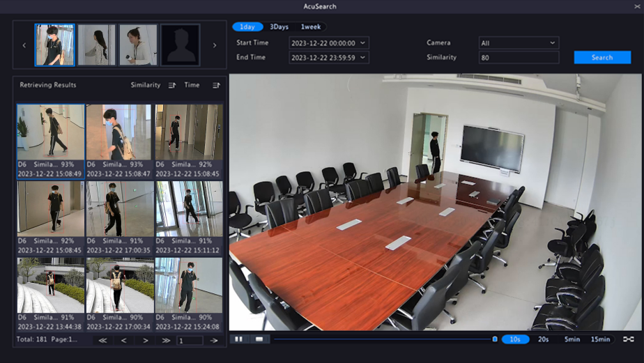Sort results by Time icon

coord(216,85)
